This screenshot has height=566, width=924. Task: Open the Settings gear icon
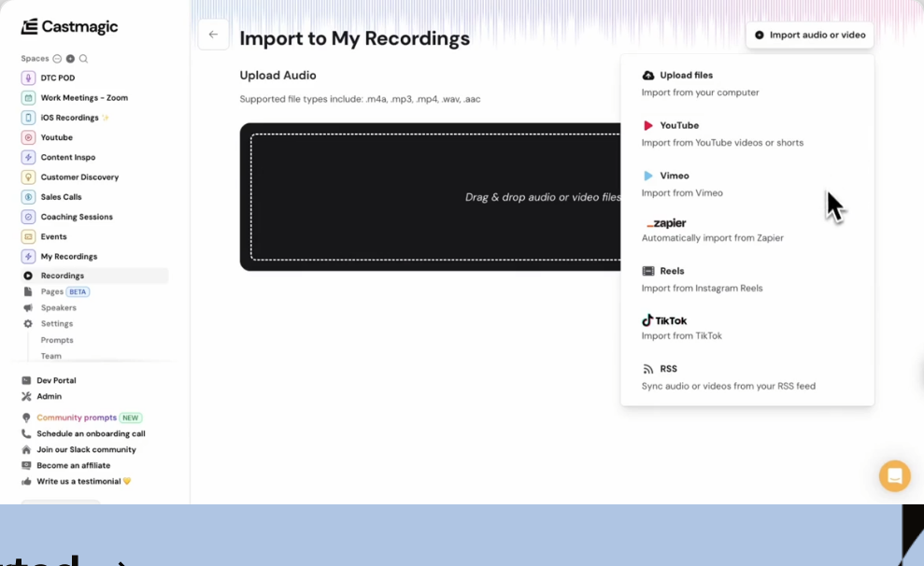coord(28,323)
